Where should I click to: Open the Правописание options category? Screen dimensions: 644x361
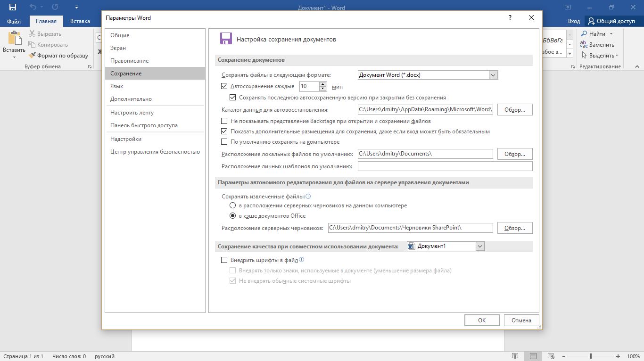coord(155,61)
